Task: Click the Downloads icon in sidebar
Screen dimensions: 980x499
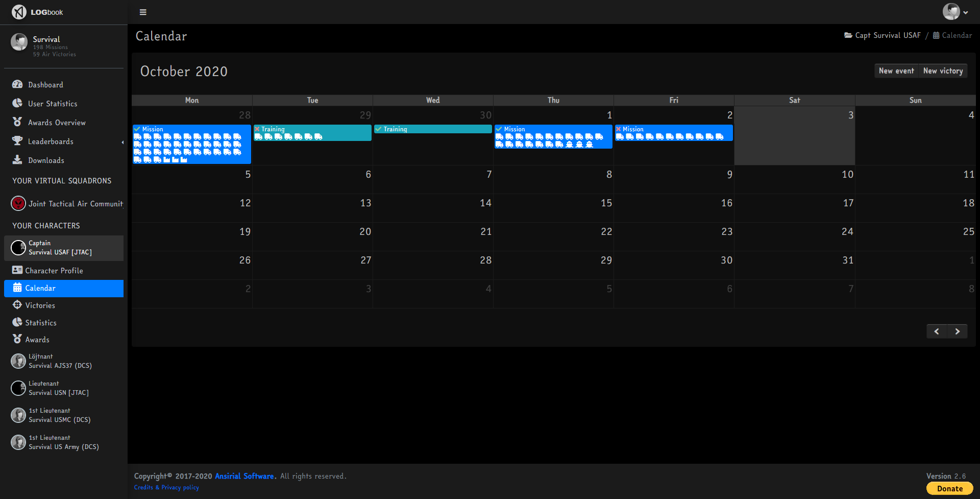Action: 17,160
